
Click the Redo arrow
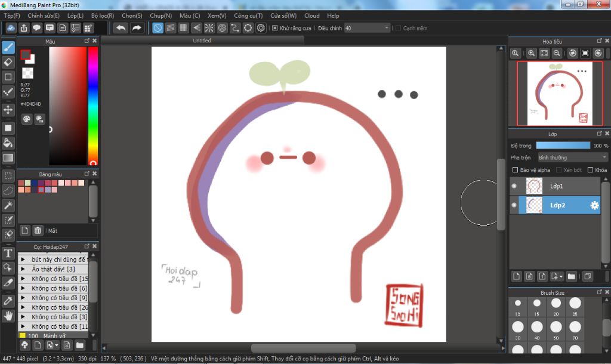[137, 28]
